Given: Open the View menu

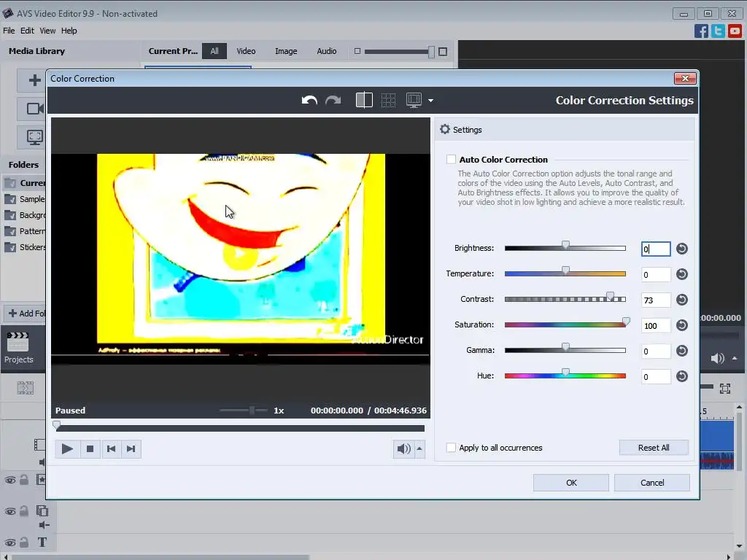Looking at the screenshot, I should click(x=47, y=31).
